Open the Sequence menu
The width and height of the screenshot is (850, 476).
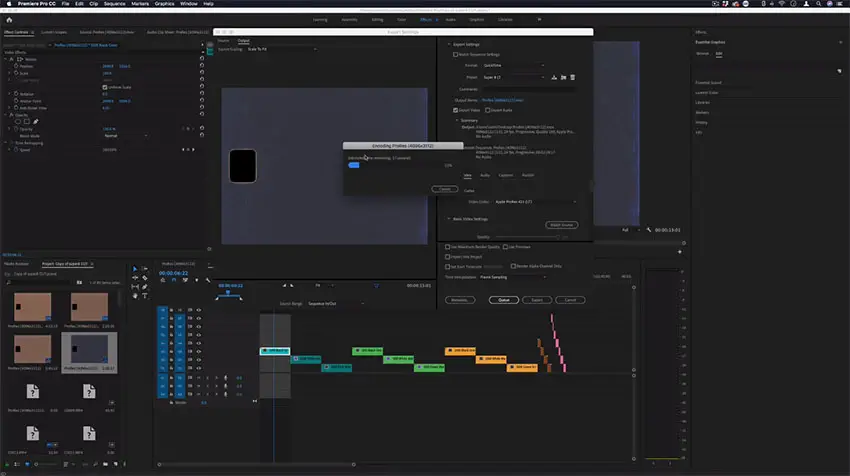click(114, 4)
